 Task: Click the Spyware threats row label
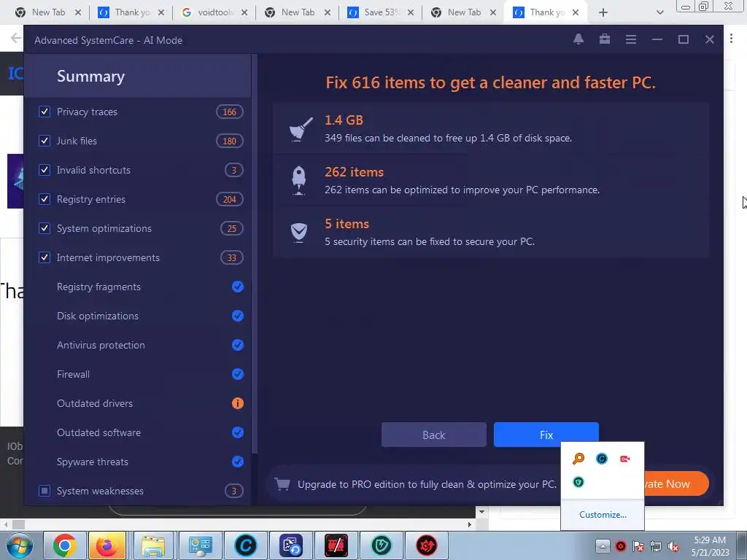93,462
